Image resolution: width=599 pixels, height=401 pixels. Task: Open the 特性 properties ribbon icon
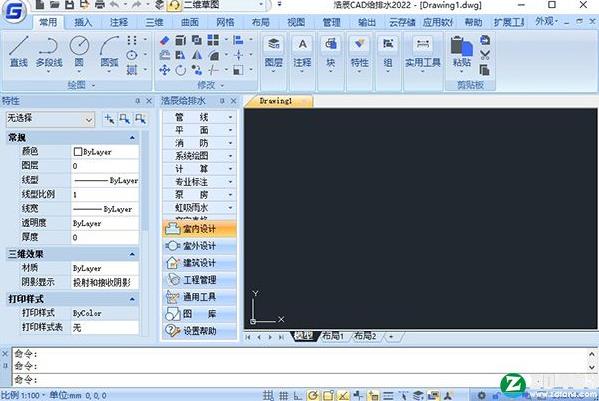tap(359, 53)
